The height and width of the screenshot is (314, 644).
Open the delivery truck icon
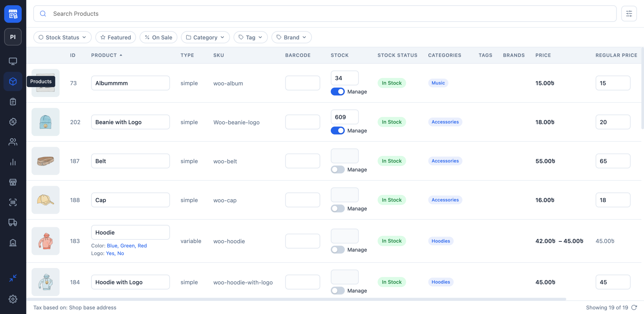tap(13, 222)
